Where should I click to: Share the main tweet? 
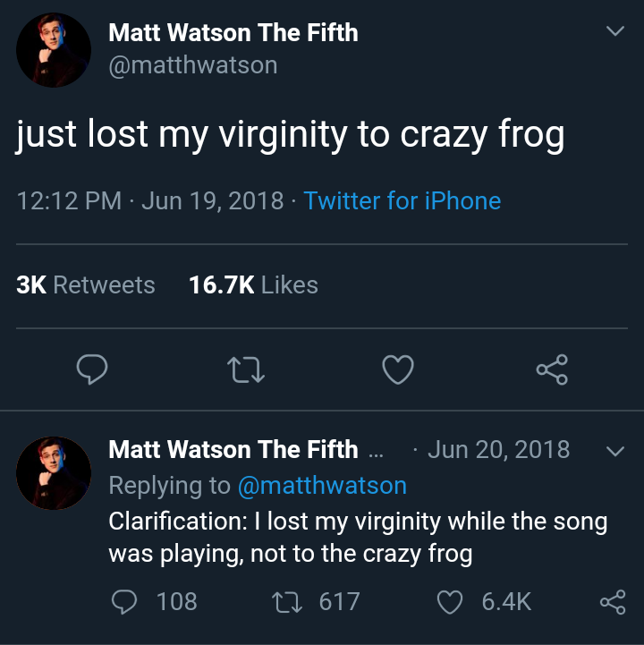[x=551, y=369]
